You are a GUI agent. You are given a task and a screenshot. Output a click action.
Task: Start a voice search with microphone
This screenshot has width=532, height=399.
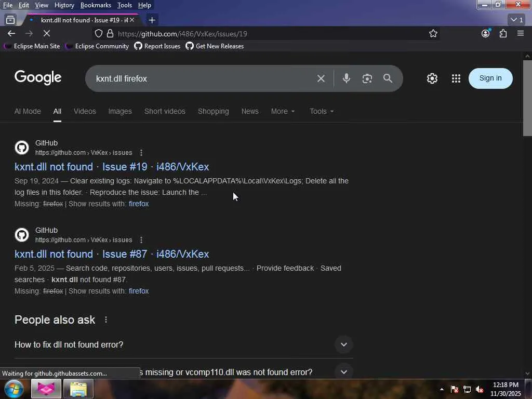pyautogui.click(x=346, y=79)
